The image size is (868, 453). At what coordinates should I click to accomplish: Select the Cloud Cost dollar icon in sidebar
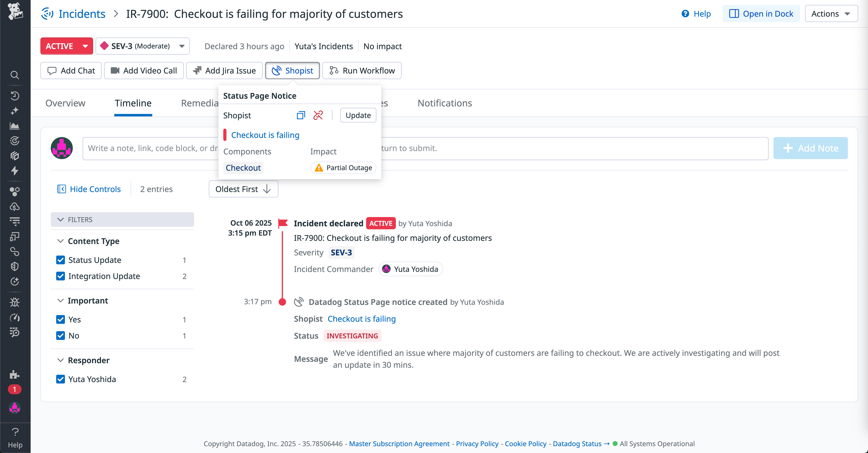point(15,207)
